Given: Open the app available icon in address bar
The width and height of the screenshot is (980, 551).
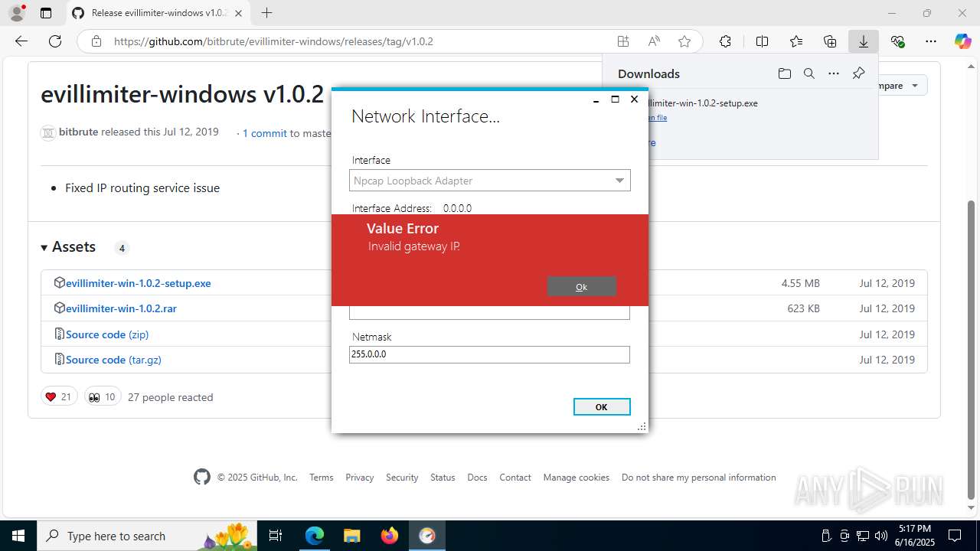Looking at the screenshot, I should tap(623, 41).
